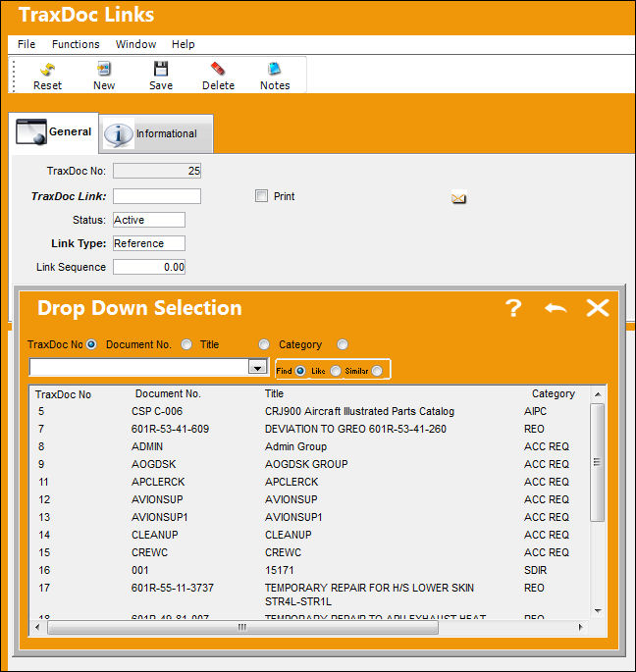Click the Link Sequence field
Screen dimensions: 636x672
149,267
